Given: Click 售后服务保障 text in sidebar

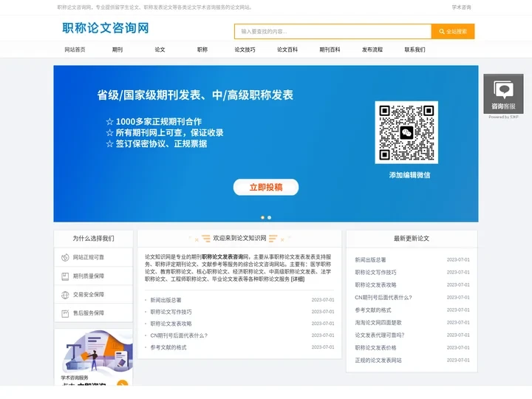Looking at the screenshot, I should click(x=89, y=313).
